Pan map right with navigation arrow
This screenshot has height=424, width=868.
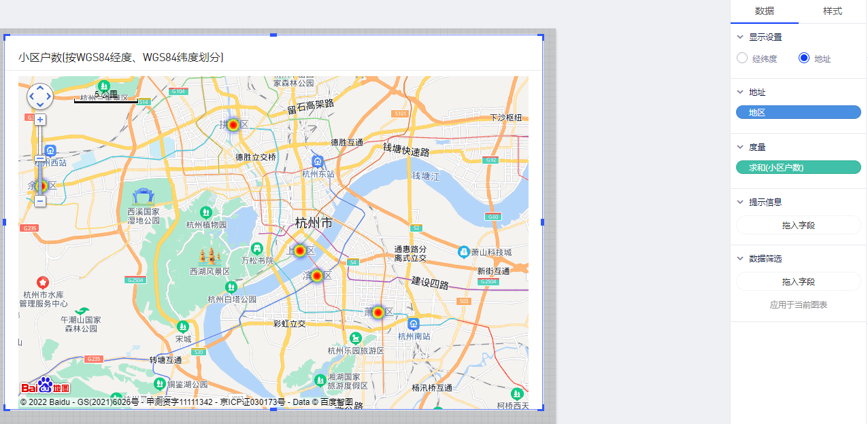pyautogui.click(x=48, y=96)
